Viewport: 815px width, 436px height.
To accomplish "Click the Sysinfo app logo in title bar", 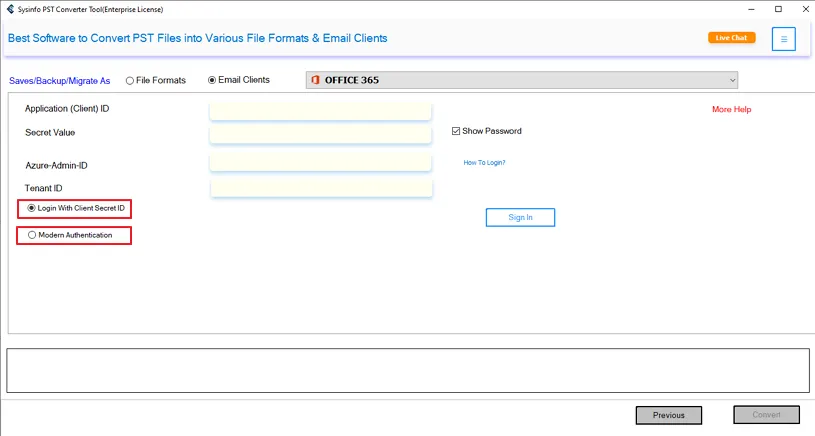I will click(x=10, y=9).
